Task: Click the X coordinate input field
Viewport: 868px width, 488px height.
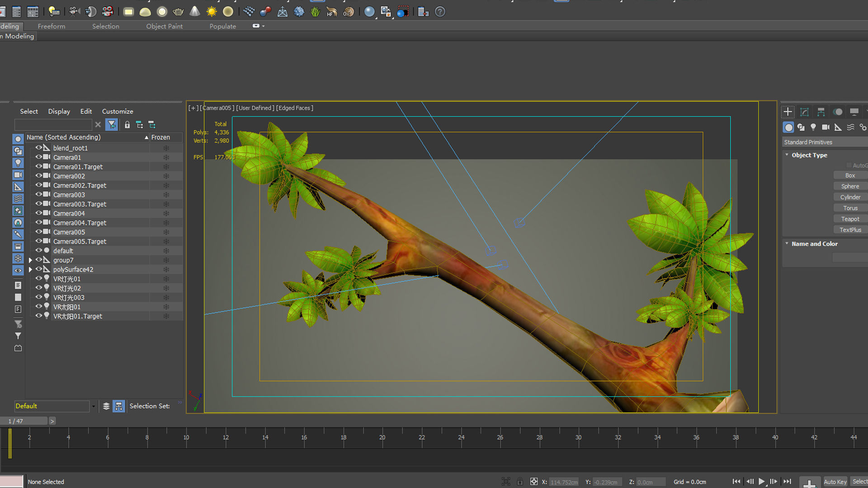Action: pyautogui.click(x=564, y=482)
